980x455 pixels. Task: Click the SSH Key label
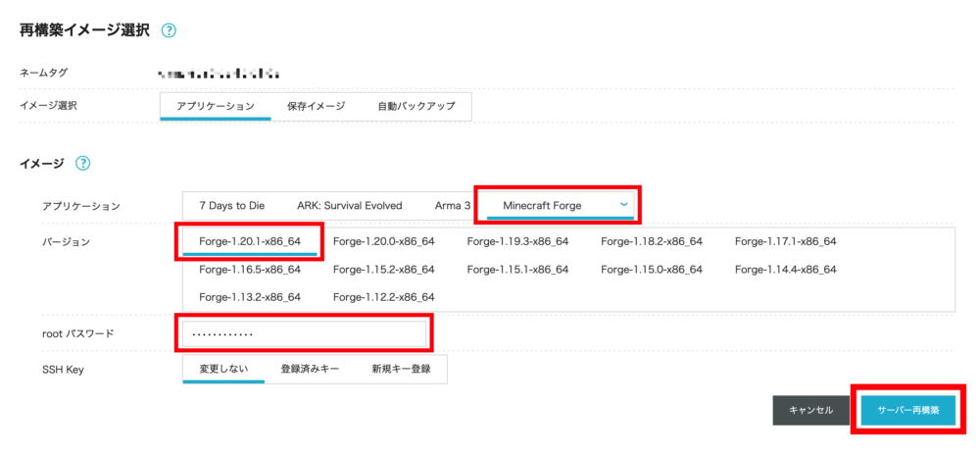pos(63,370)
